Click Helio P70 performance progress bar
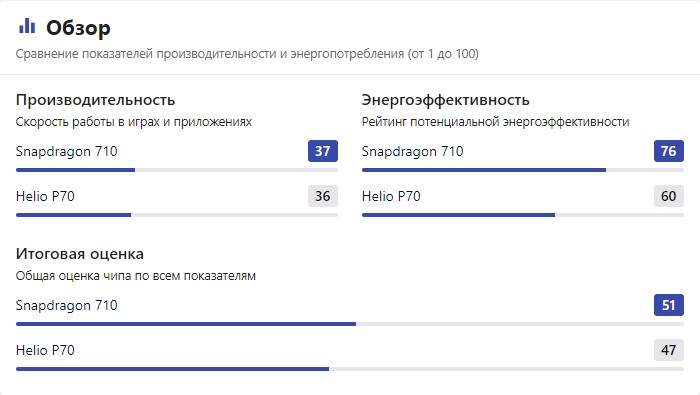This screenshot has height=395, width=700. [177, 215]
